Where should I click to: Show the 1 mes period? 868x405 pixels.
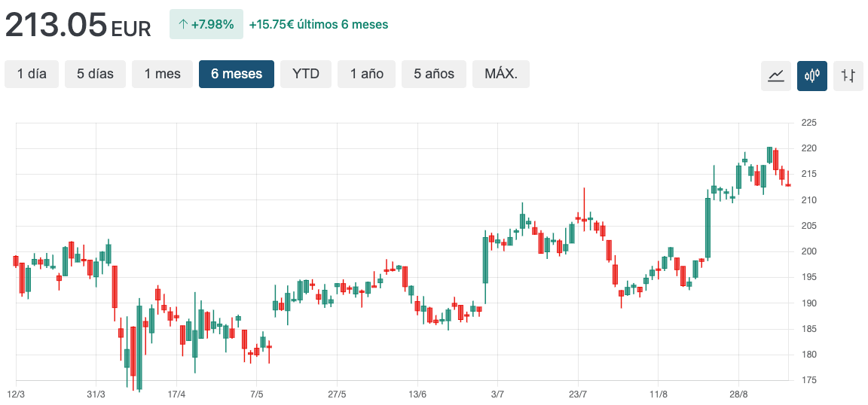163,74
